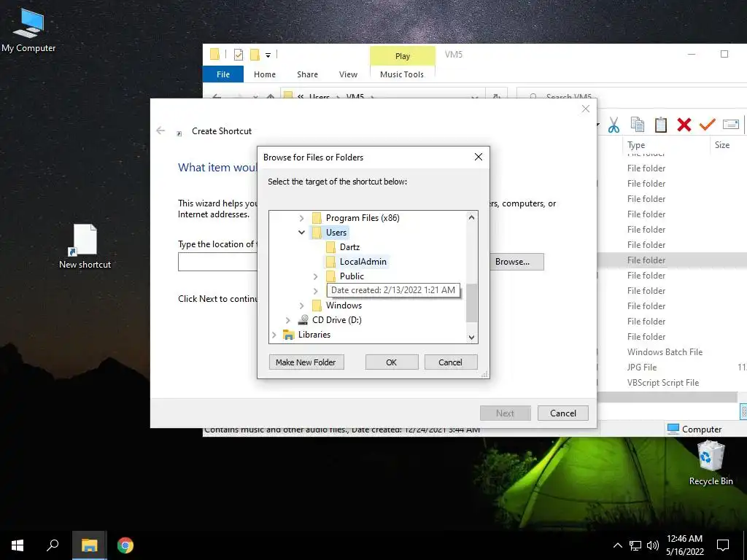Click the taskbar Search magnifier icon
Image resolution: width=747 pixels, height=560 pixels.
pyautogui.click(x=53, y=545)
